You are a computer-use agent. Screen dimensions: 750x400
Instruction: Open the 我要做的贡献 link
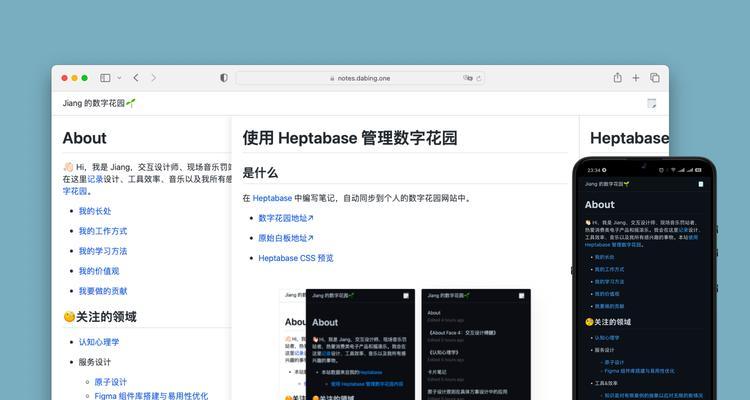tap(103, 291)
